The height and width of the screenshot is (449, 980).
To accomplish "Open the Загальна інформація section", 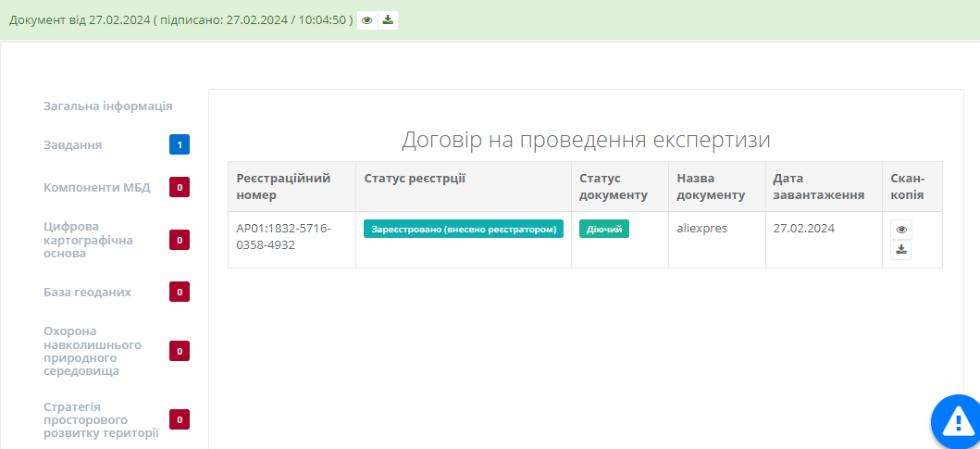I will click(x=107, y=106).
